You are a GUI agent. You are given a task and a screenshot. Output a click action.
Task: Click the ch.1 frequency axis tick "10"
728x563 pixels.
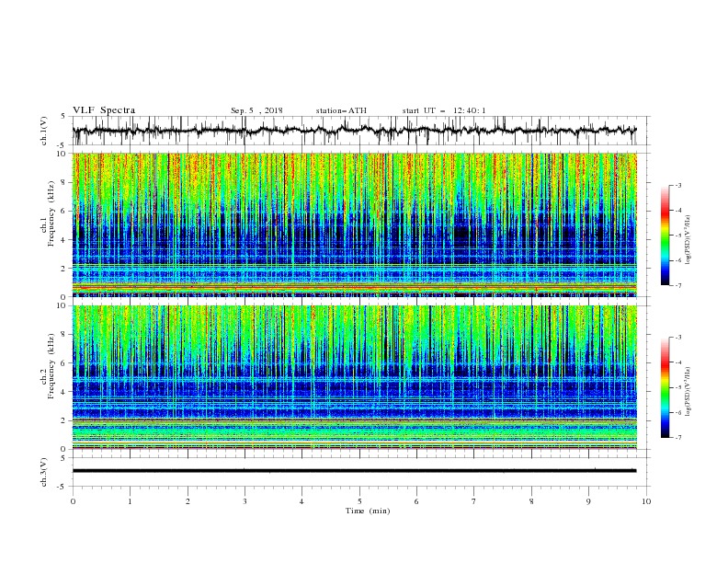(x=63, y=154)
